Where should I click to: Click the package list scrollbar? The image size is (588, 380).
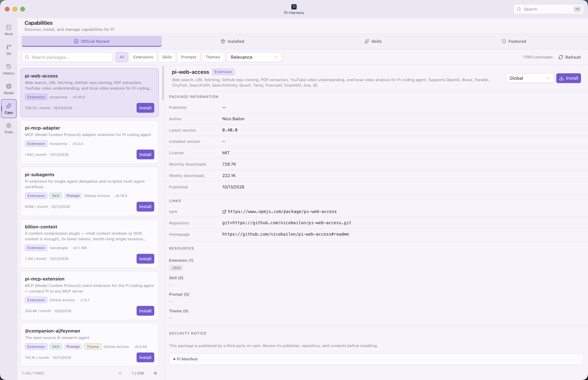click(163, 83)
